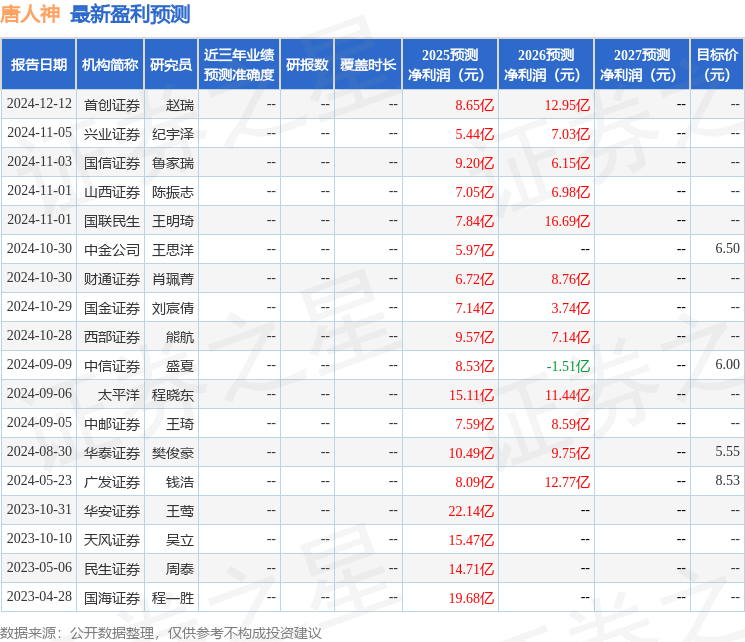Click the 5.44亿 forecast value

coord(474,134)
